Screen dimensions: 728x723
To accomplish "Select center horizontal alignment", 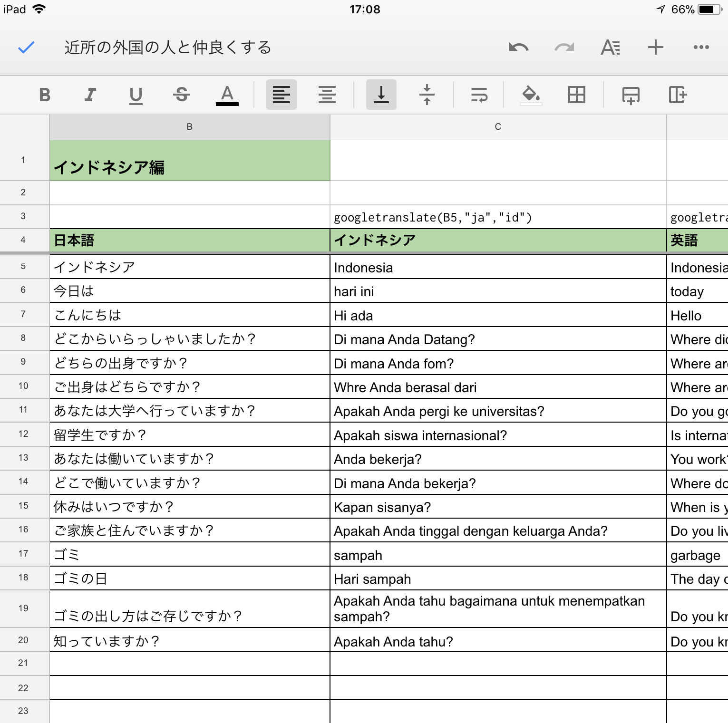I will 327,95.
